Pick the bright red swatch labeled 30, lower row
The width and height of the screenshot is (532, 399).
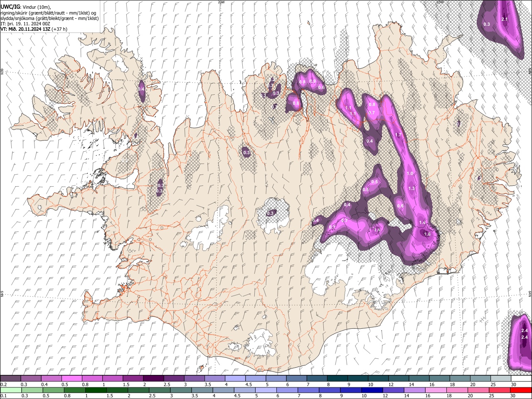point(521,390)
